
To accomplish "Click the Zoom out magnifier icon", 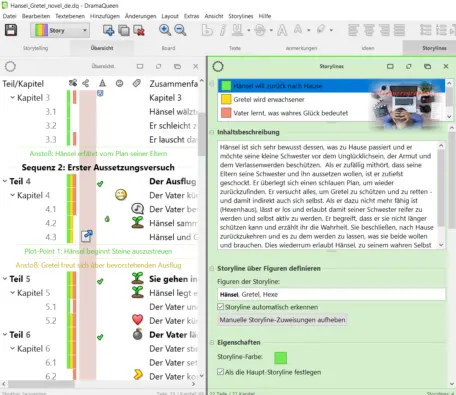I will click(x=180, y=30).
